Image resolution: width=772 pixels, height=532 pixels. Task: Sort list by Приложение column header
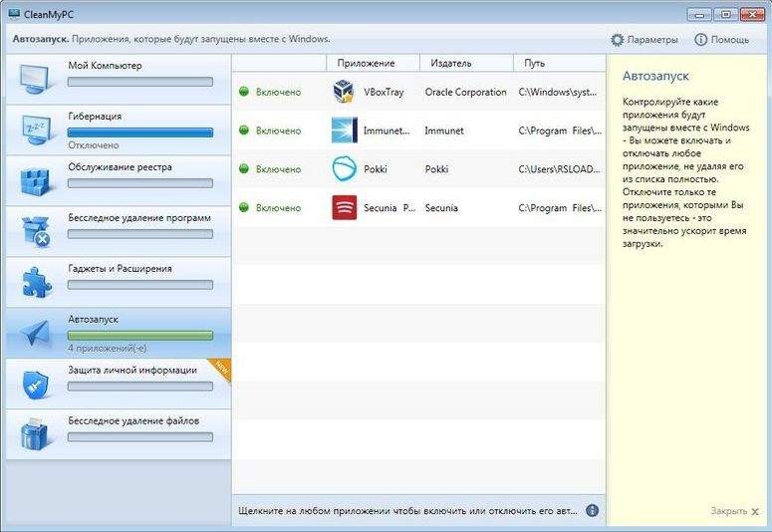coord(366,63)
